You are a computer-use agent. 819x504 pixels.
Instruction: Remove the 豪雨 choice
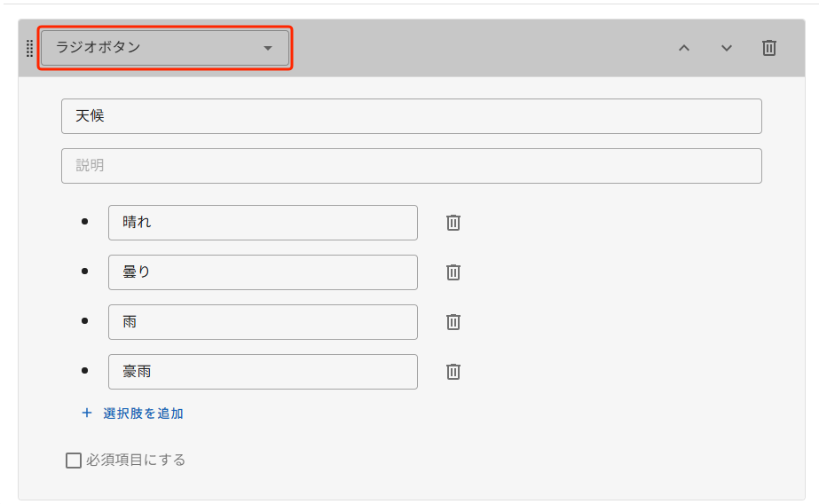click(453, 371)
